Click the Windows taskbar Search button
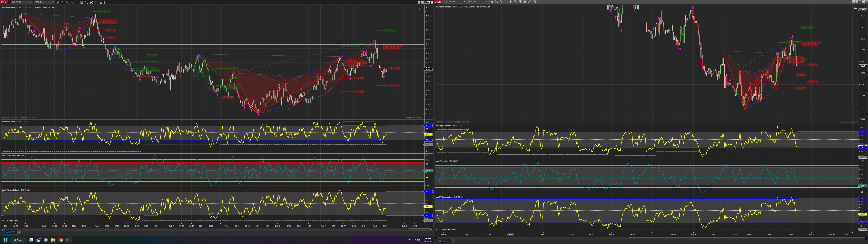Viewport: 868px width, 244px height. [x=18, y=240]
